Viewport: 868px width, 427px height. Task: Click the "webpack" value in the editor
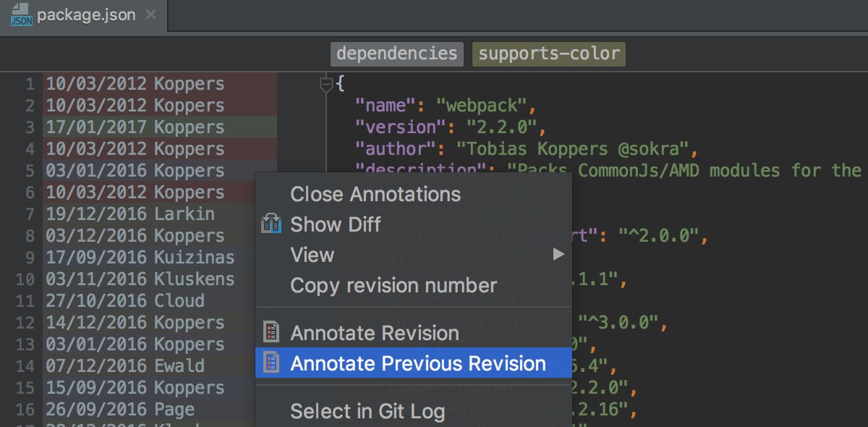click(482, 106)
